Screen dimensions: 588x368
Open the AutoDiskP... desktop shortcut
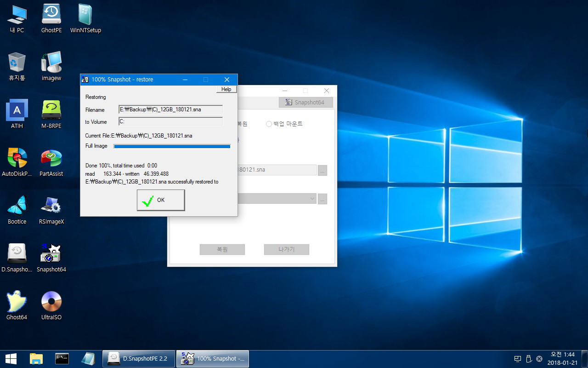(x=17, y=162)
